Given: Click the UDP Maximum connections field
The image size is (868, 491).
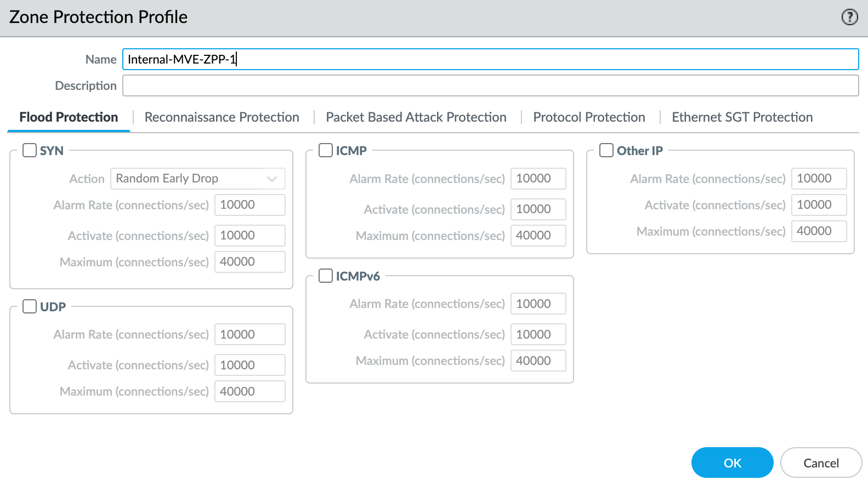Looking at the screenshot, I should [249, 391].
